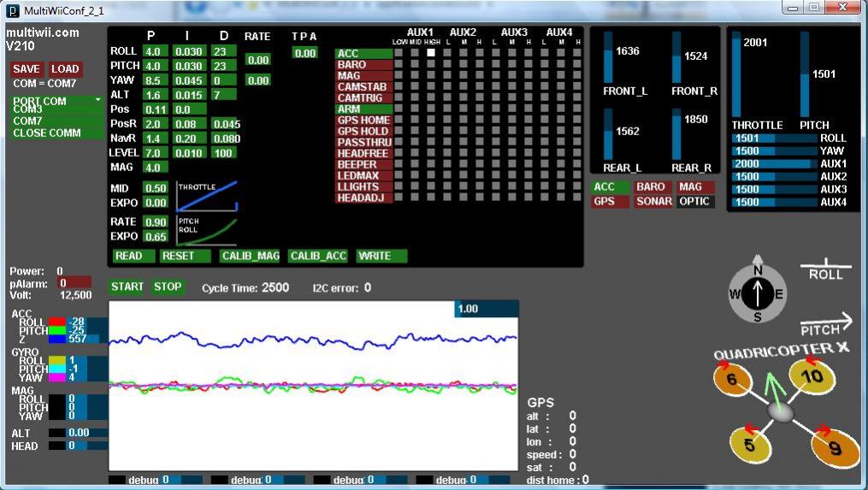This screenshot has height=490, width=868.
Task: Click motor 6 on quadricopter diagram
Action: (732, 380)
